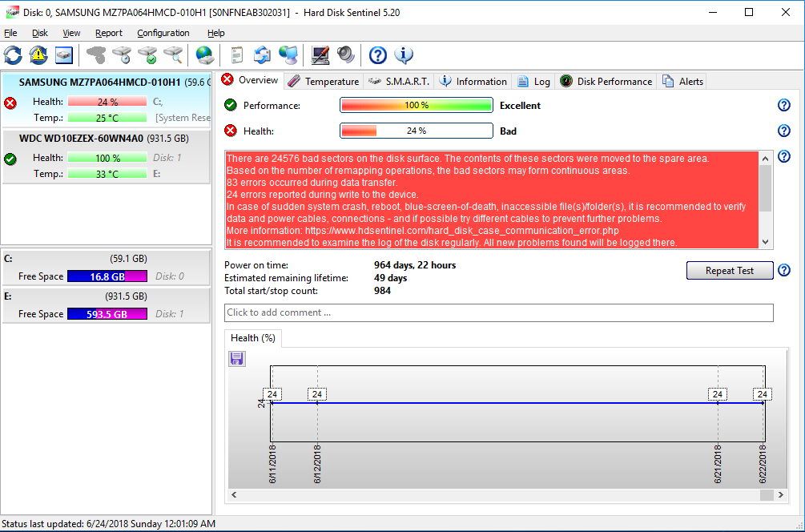Click the '964 days, 22 hours' power on value
805x532 pixels.
pos(415,265)
